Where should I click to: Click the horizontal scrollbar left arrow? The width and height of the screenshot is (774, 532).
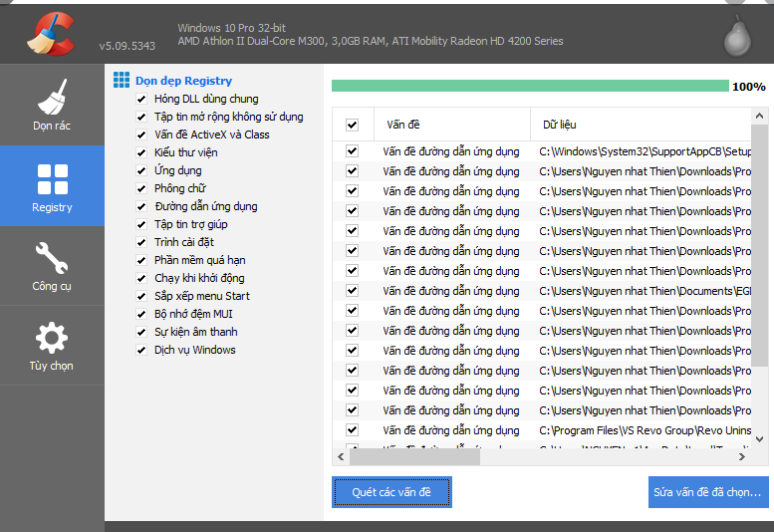point(341,457)
